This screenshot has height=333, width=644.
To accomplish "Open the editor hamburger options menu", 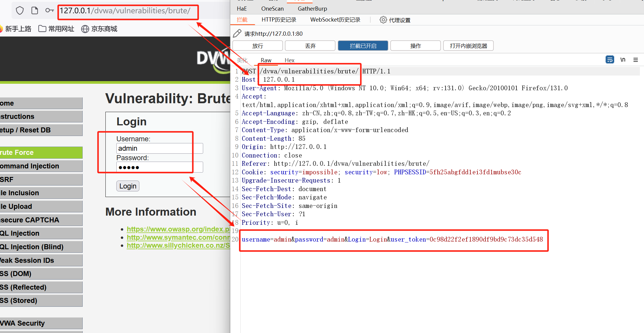I will point(636,60).
